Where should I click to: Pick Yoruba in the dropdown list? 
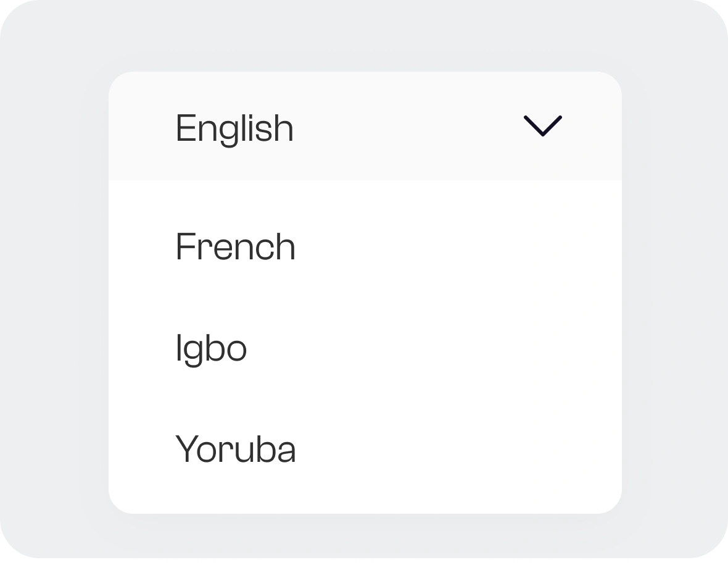[236, 449]
